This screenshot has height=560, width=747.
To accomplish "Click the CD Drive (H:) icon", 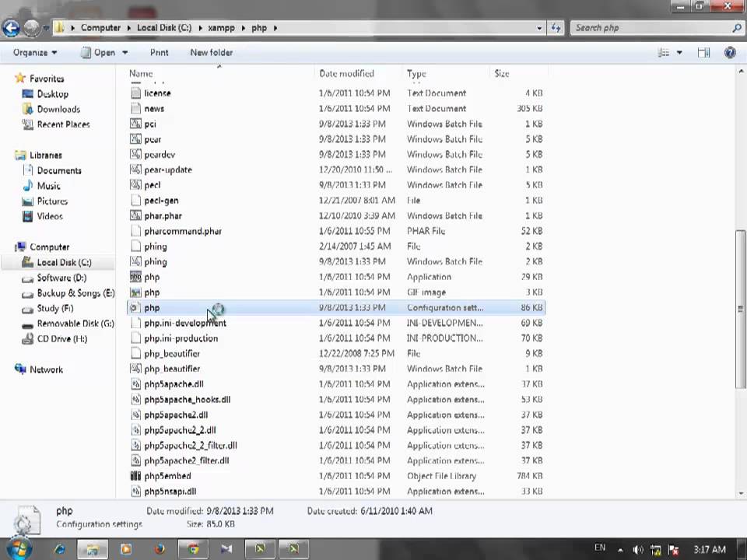I will point(28,338).
